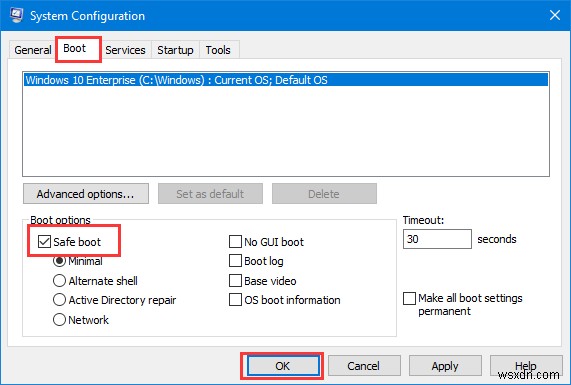
Task: Open Help for System Configuration
Action: (526, 366)
